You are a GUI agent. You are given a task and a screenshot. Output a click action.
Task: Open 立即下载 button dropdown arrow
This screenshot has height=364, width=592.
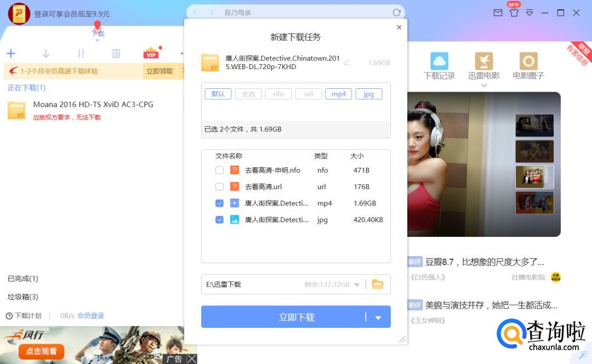tap(378, 317)
